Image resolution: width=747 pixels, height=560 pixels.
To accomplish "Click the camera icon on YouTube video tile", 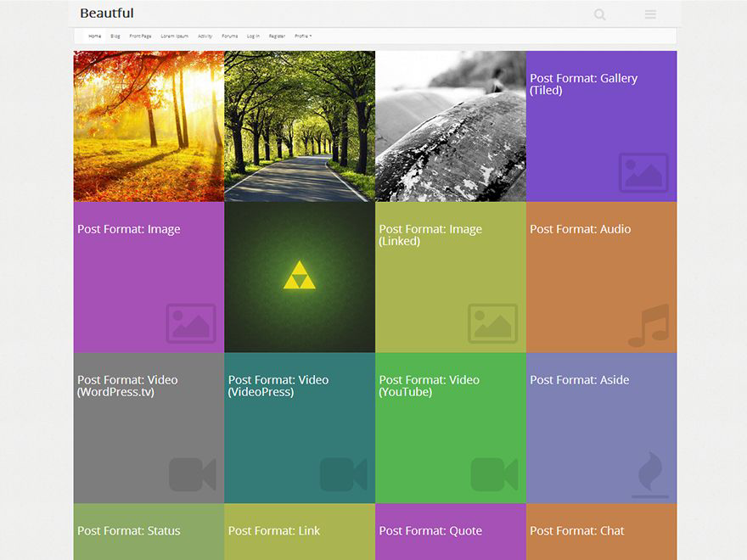I will tap(494, 474).
